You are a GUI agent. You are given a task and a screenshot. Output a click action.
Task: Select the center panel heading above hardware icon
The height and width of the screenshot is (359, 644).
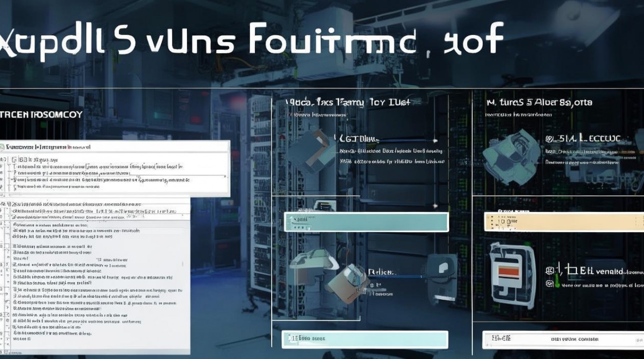tap(348, 102)
